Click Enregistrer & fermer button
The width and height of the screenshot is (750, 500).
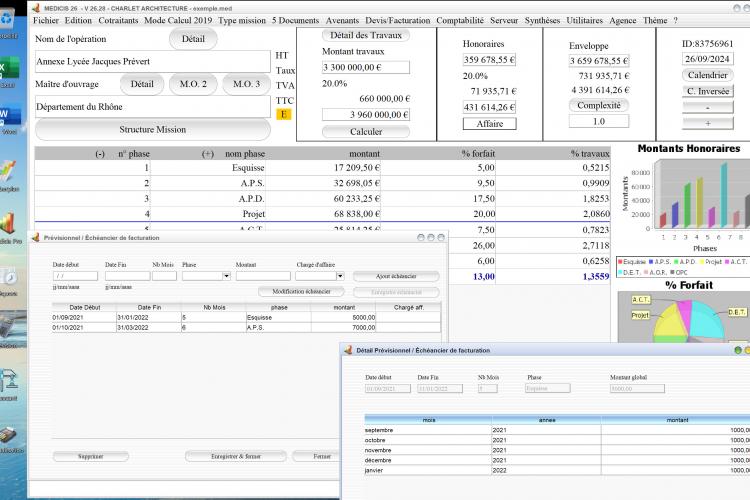point(236,456)
